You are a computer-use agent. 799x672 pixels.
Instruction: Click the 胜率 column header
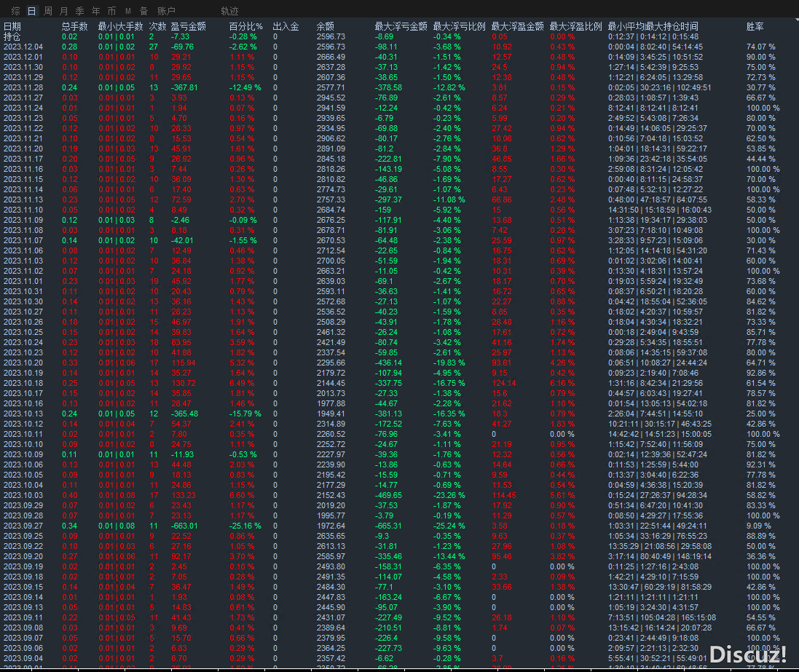click(755, 26)
